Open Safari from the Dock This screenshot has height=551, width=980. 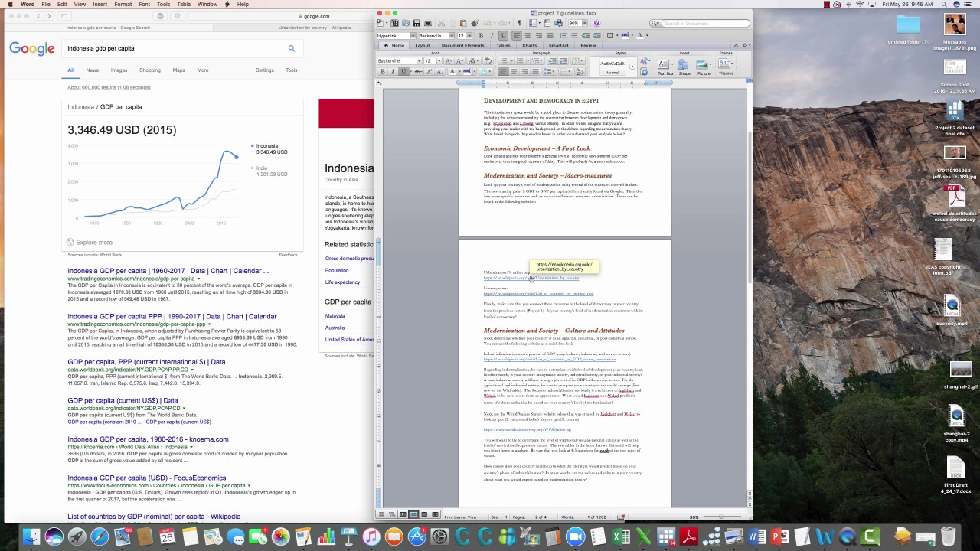[100, 537]
